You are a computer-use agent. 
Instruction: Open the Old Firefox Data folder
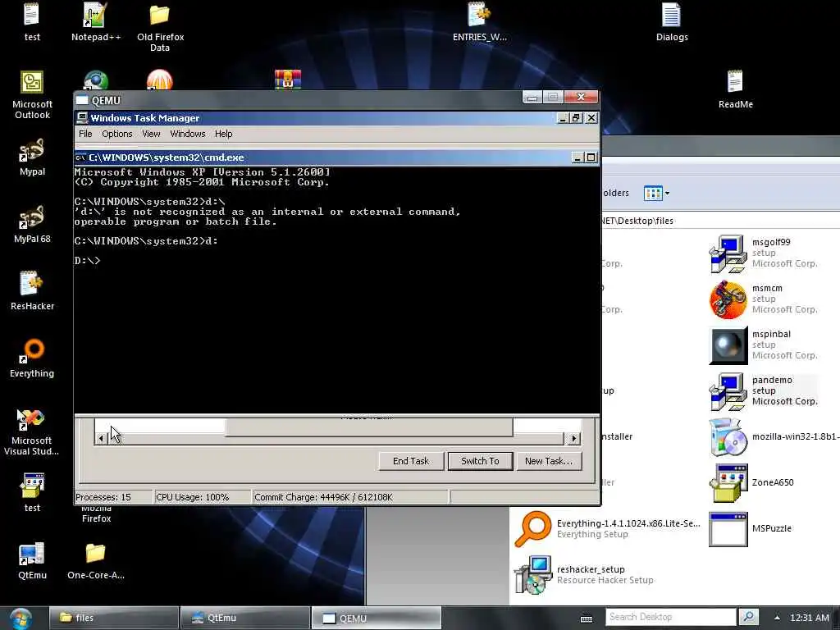[x=160, y=27]
